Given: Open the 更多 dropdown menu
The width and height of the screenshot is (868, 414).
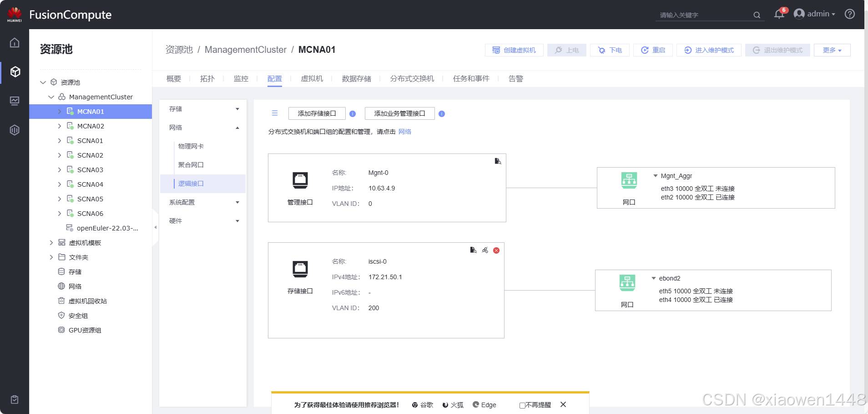Looking at the screenshot, I should 832,50.
